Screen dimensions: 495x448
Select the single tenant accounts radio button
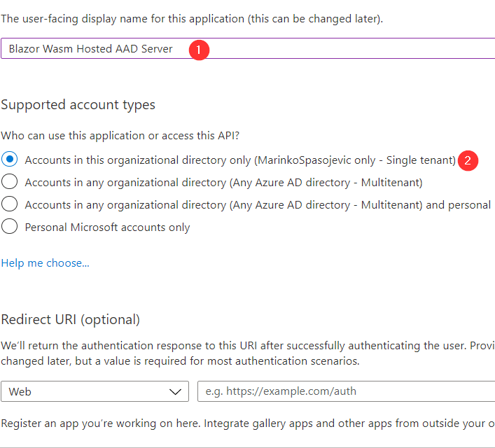point(10,160)
